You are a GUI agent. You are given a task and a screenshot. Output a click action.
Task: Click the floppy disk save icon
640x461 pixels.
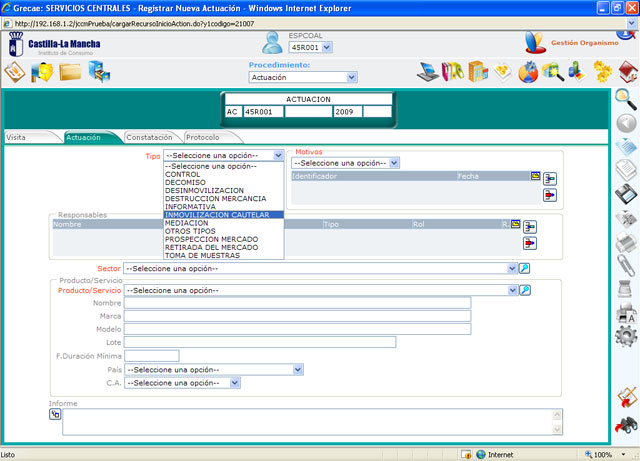(x=626, y=193)
